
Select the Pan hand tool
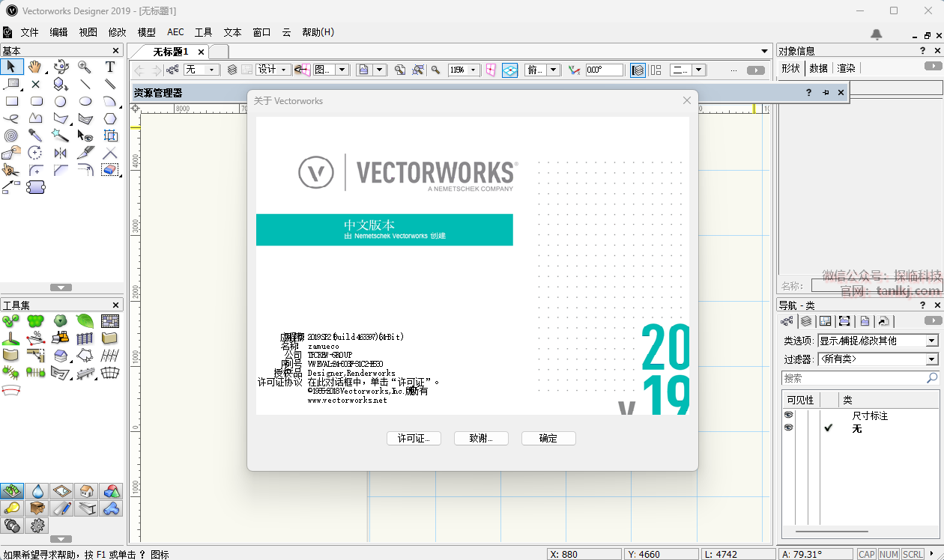tap(35, 67)
